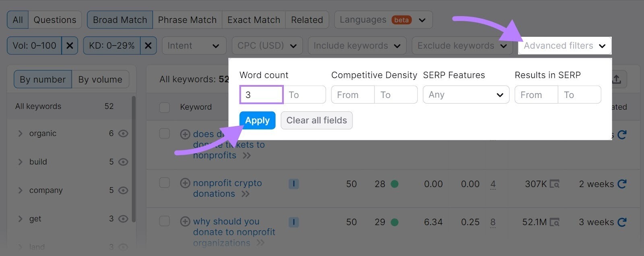Click the plus icon beside "nonprofit crypto donations"
The height and width of the screenshot is (256, 644).
[185, 183]
